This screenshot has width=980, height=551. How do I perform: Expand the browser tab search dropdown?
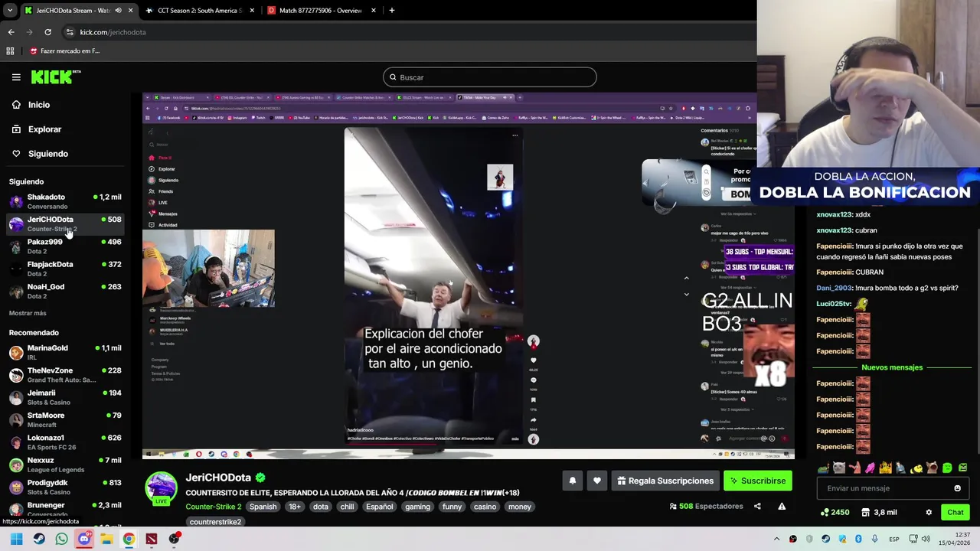pyautogui.click(x=10, y=11)
